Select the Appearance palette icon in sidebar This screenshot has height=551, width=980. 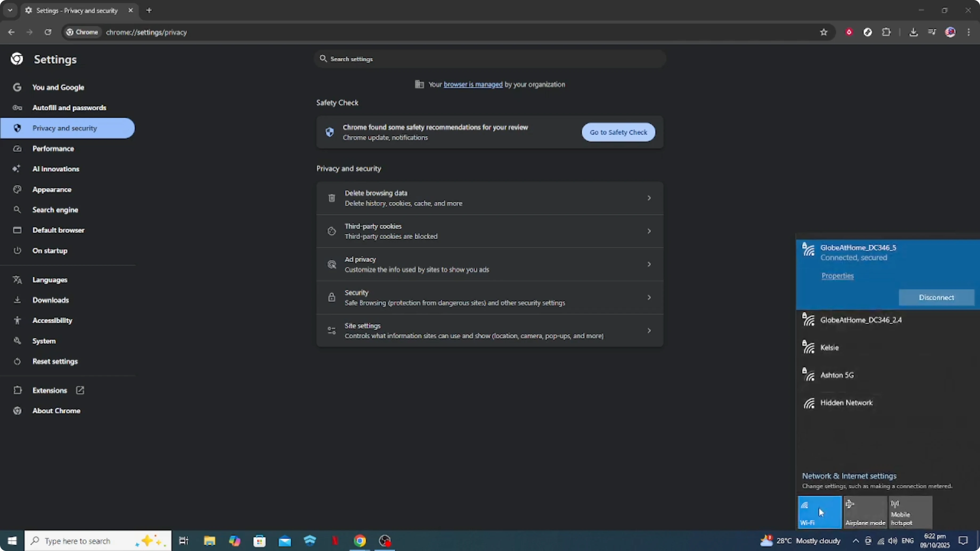[x=18, y=189]
